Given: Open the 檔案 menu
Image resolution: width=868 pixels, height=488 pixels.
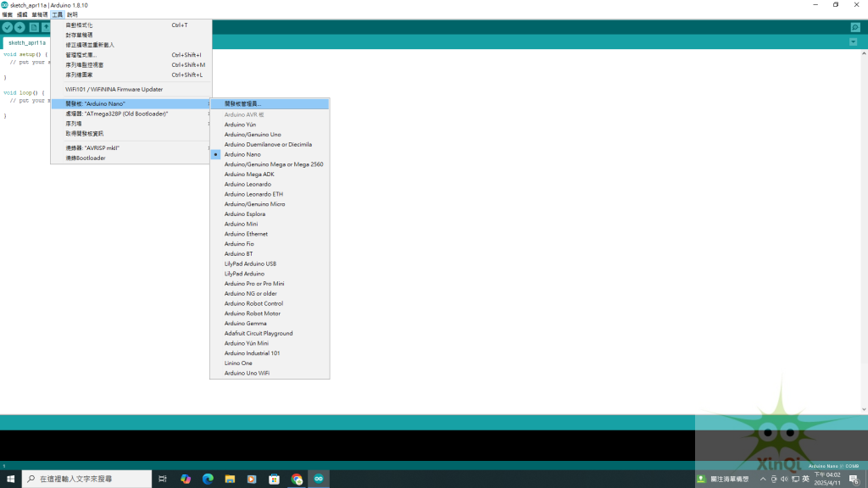Looking at the screenshot, I should pyautogui.click(x=7, y=15).
